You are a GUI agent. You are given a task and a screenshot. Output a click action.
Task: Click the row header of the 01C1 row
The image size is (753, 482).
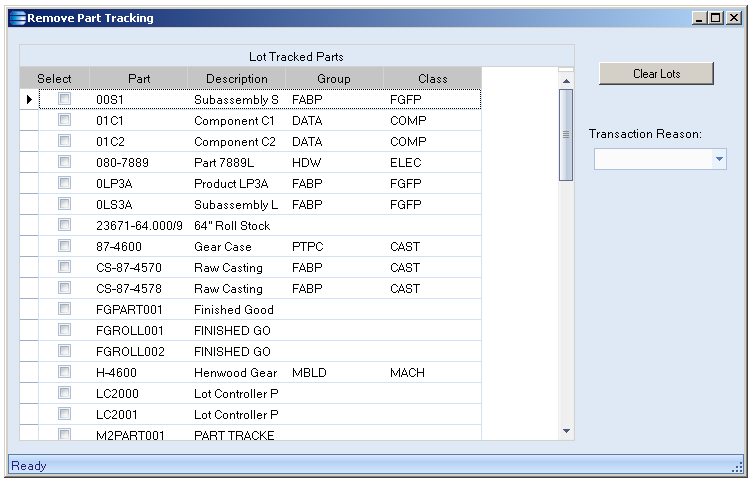coord(29,120)
